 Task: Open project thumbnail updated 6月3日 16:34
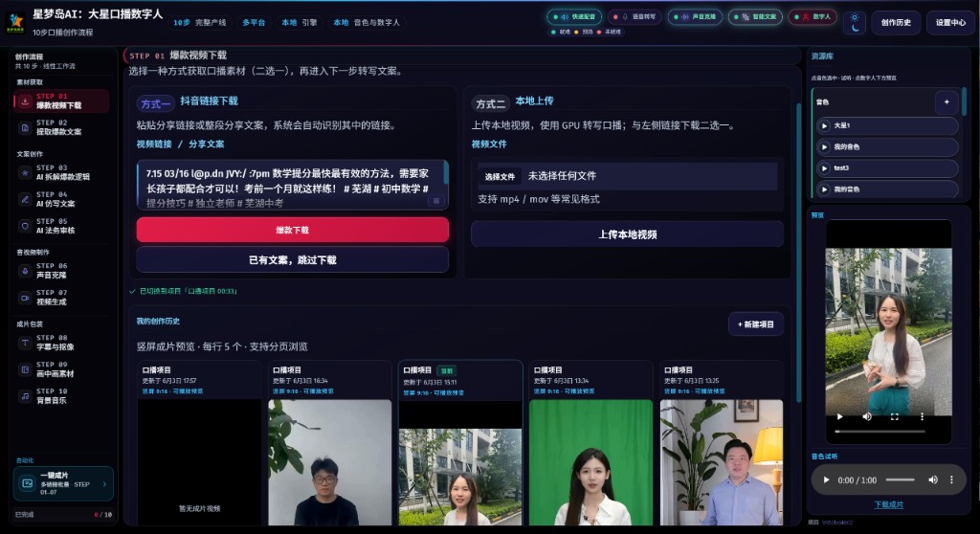329,463
